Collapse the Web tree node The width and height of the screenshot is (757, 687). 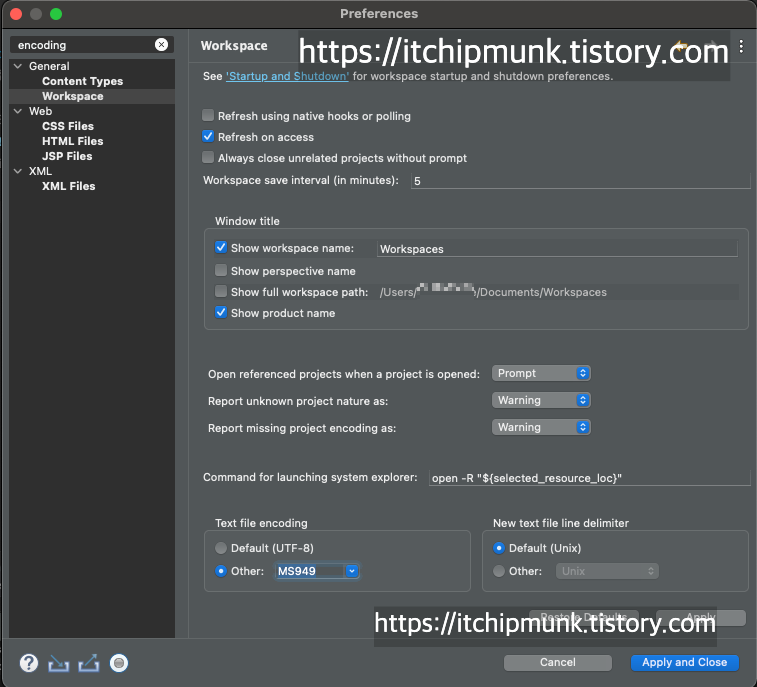pyautogui.click(x=18, y=111)
